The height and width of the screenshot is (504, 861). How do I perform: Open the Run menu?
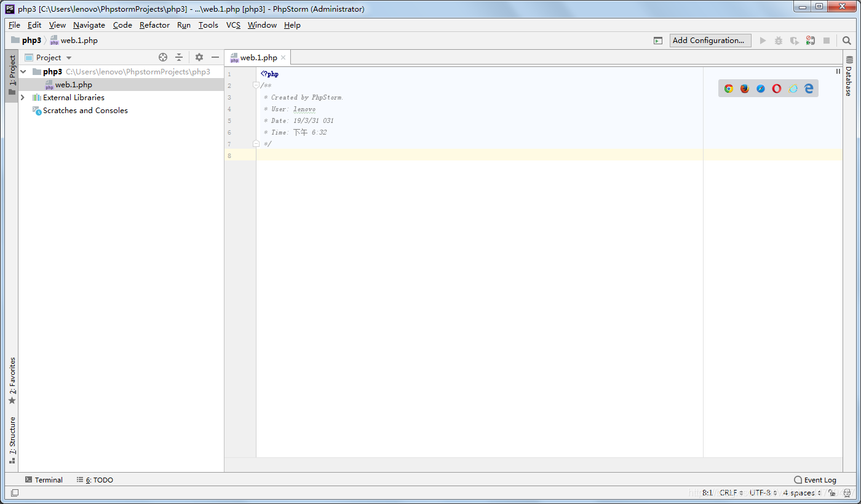[x=184, y=25]
